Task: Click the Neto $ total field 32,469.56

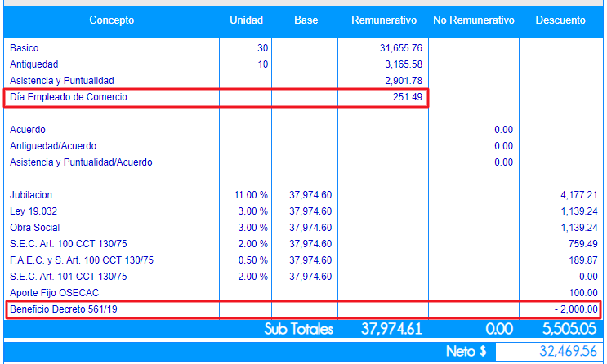Action: tap(548, 352)
